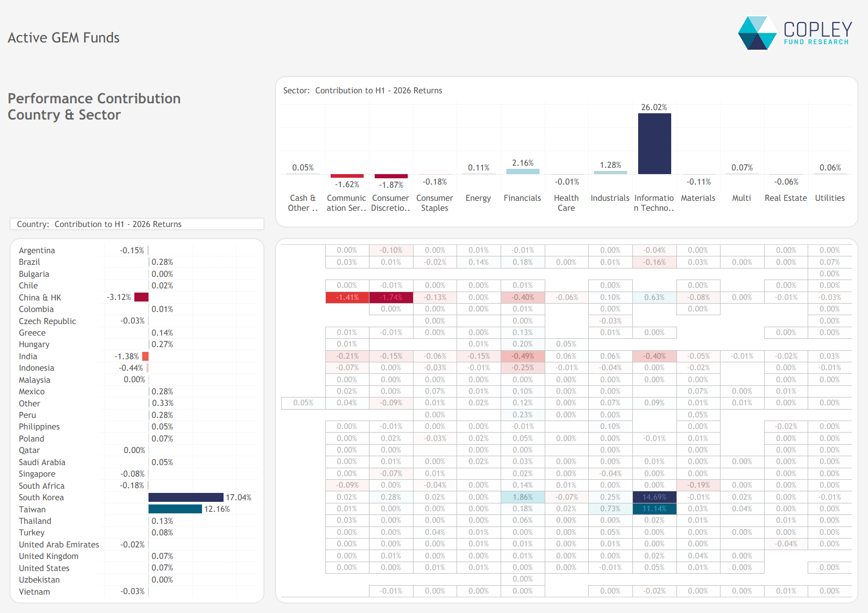Click the Taiwan country row label
The height and width of the screenshot is (613, 868).
click(32, 510)
